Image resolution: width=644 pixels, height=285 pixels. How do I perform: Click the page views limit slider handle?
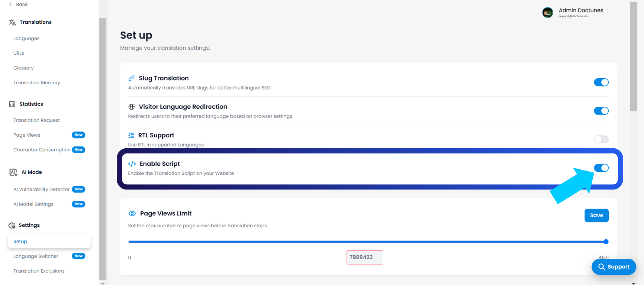(x=606, y=242)
